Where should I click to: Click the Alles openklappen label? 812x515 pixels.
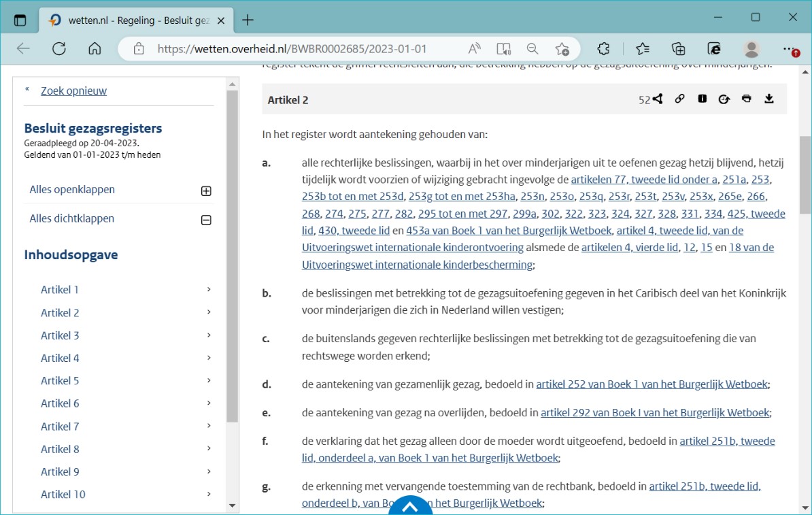click(72, 190)
